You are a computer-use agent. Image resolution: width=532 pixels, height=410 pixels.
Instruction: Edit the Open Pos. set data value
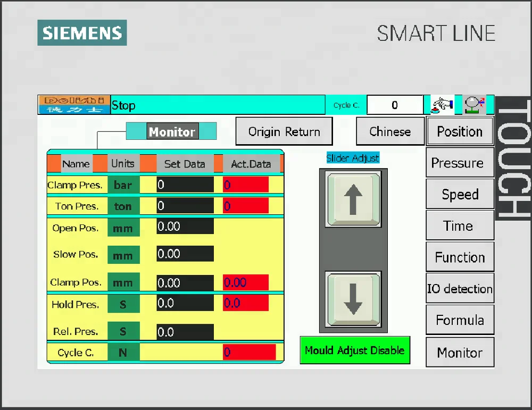coord(185,226)
